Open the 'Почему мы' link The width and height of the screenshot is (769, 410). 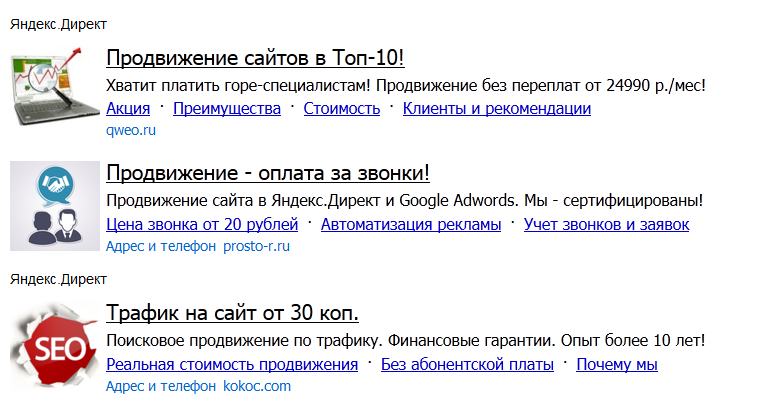pos(617,364)
